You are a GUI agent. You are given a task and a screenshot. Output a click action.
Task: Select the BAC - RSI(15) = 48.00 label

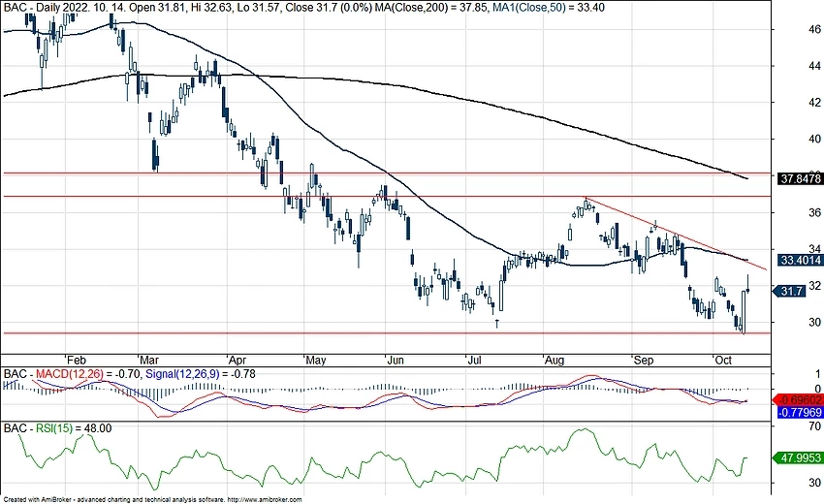[x=58, y=428]
